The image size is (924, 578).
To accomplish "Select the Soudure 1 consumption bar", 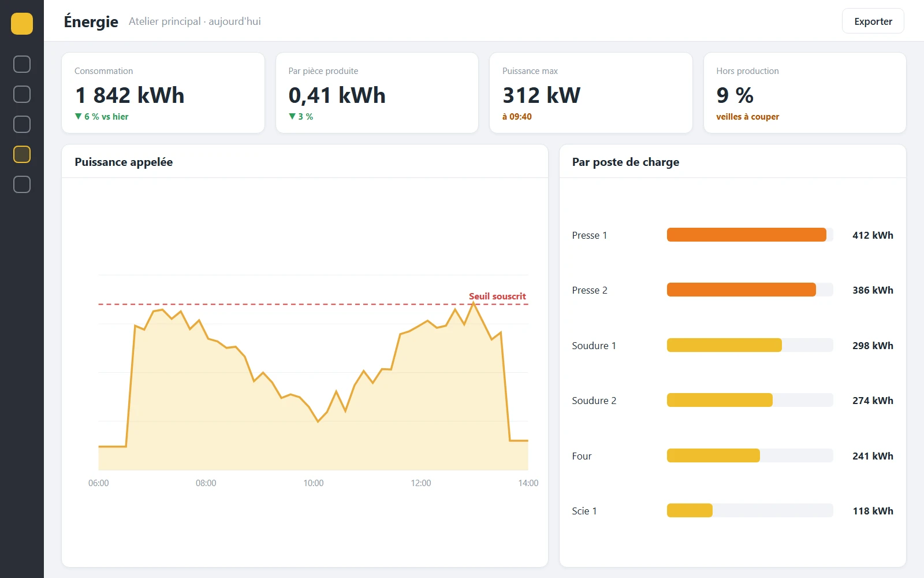I will tap(750, 345).
